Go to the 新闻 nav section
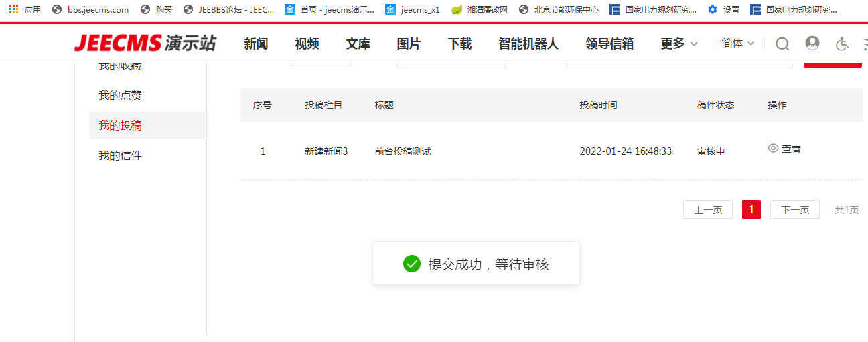868x342 pixels. pyautogui.click(x=256, y=44)
